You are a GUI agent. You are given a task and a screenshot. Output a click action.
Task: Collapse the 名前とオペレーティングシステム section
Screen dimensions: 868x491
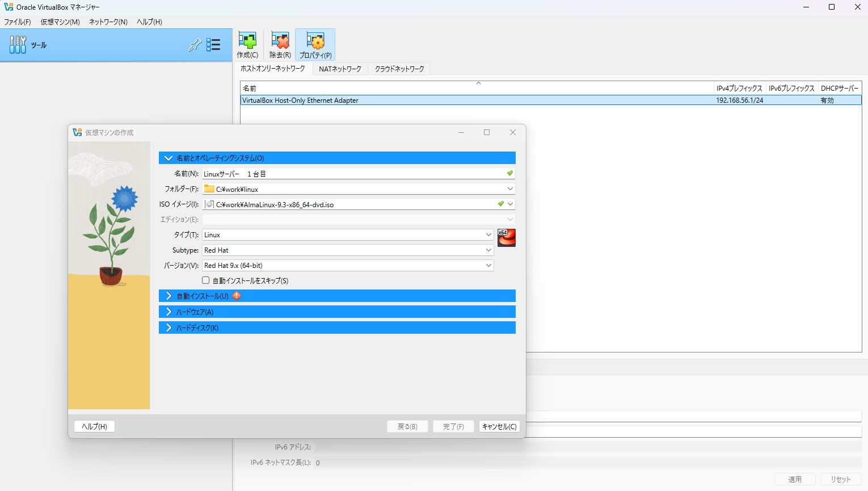click(x=168, y=158)
